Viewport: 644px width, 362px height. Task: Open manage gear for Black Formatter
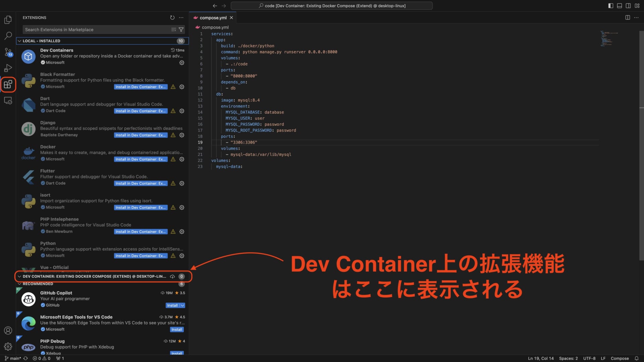[182, 87]
